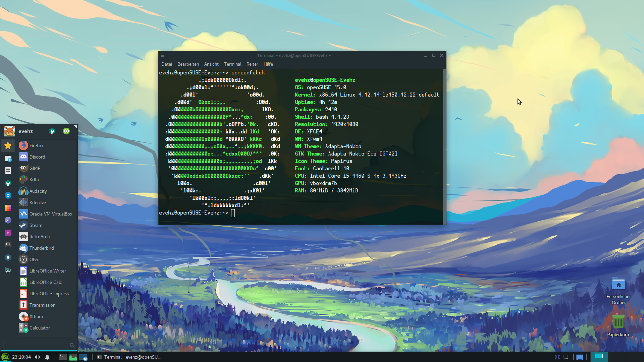The width and height of the screenshot is (644, 362).
Task: Open RetroArch from the menu
Action: point(47,237)
